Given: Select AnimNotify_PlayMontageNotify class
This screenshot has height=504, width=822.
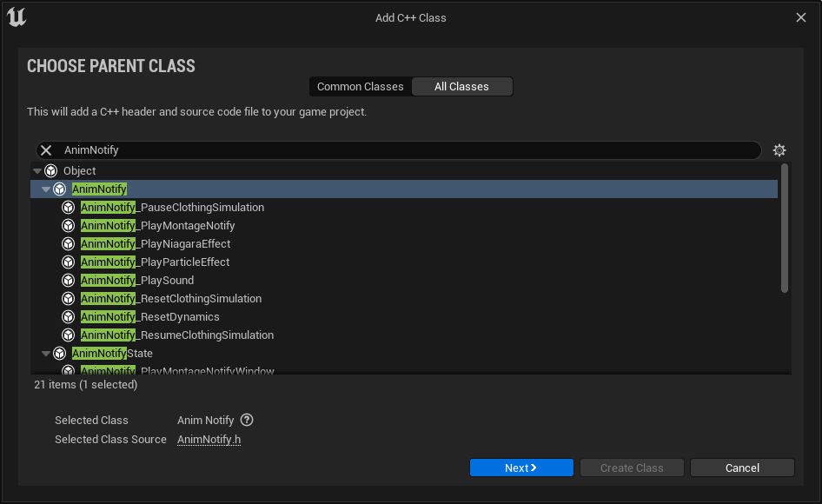Looking at the screenshot, I should (x=404, y=226).
